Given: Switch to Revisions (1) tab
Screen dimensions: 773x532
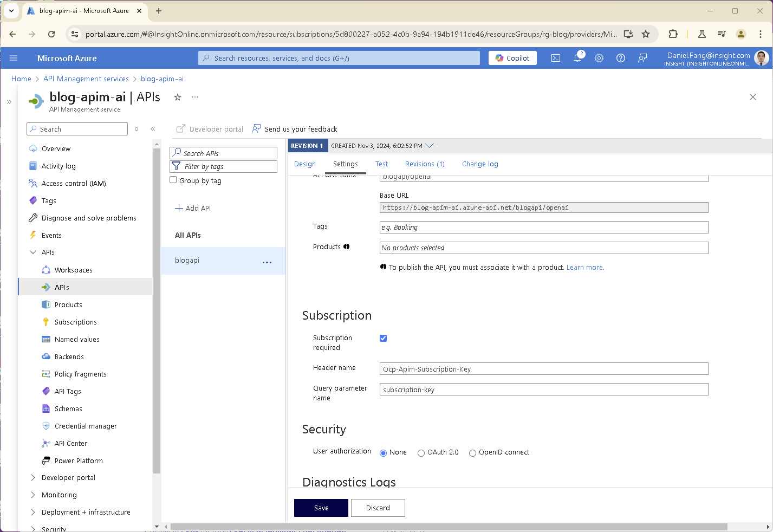Looking at the screenshot, I should (x=425, y=164).
